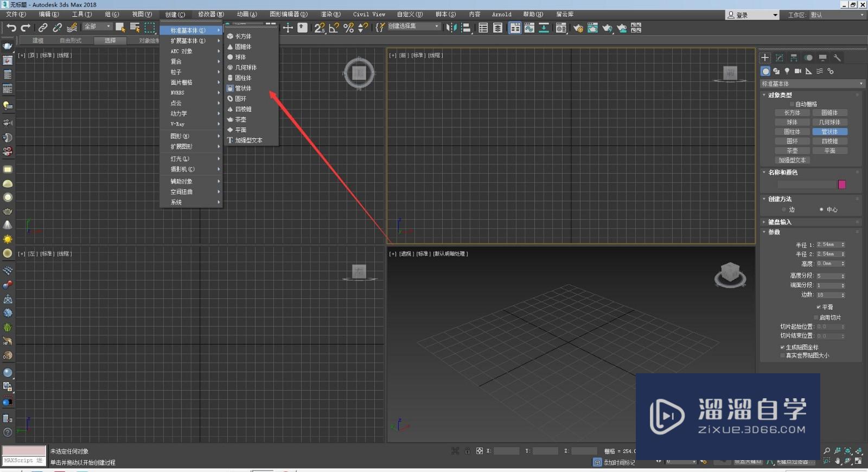Choose Rectangular Selection Region icon
The image size is (868, 472).
coord(150,28)
